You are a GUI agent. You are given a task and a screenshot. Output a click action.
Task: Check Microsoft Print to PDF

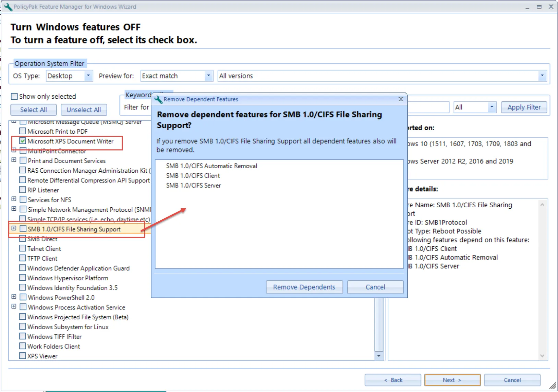tap(23, 131)
